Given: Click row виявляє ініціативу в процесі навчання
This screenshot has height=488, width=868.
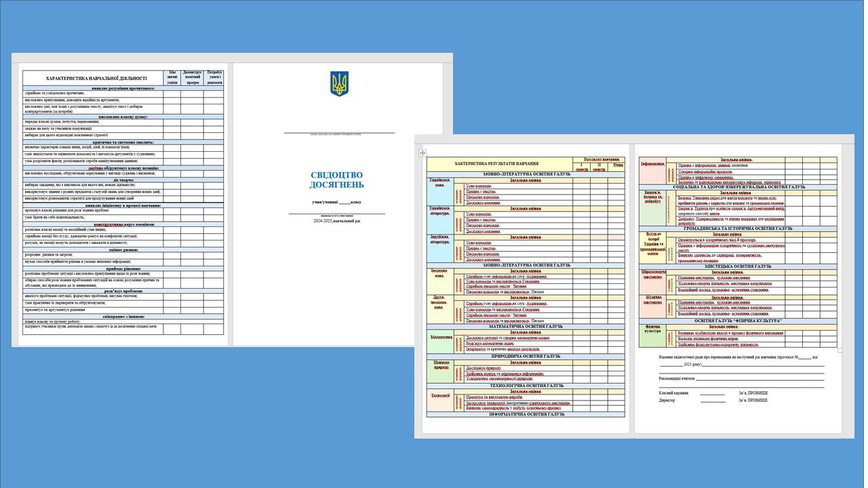Looking at the screenshot, I should pyautogui.click(x=123, y=205).
